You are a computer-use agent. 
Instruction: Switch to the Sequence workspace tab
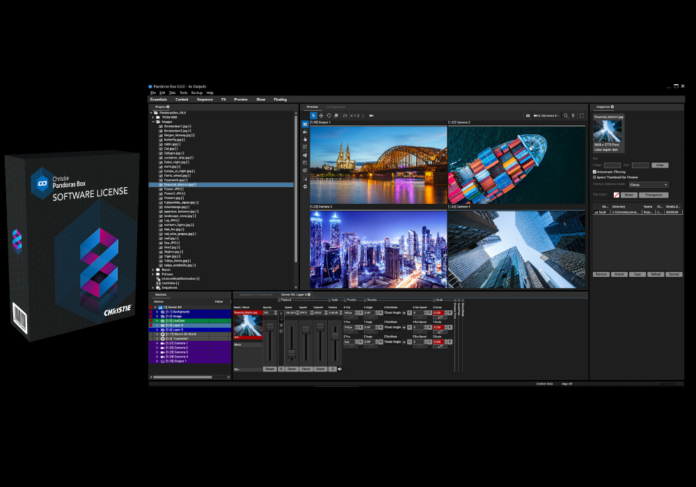tap(205, 99)
